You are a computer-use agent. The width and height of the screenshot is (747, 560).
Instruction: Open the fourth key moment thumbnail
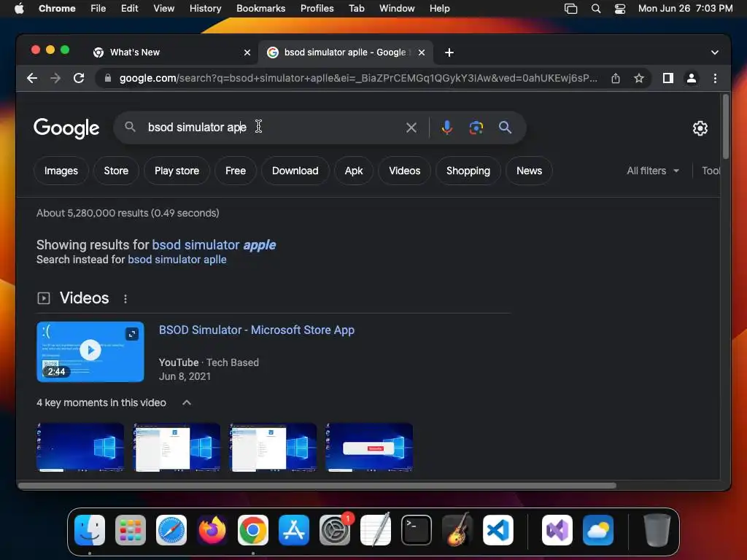(369, 447)
